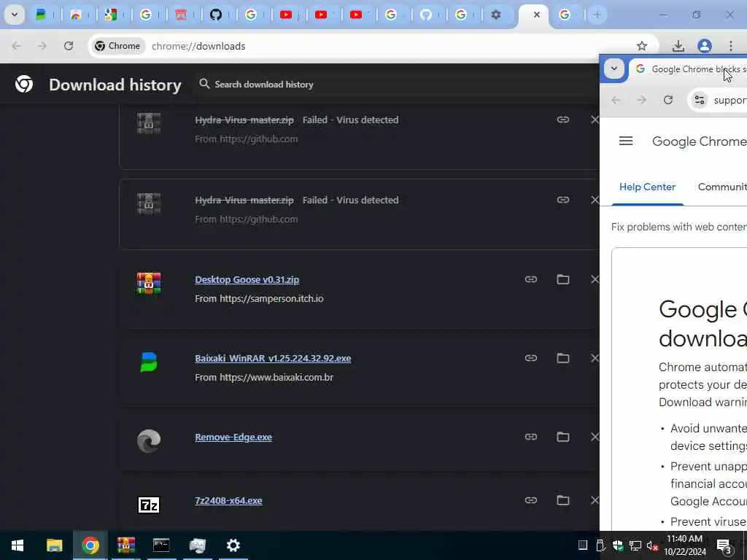Show Remove-Edge.exe in folder
The width and height of the screenshot is (747, 560).
562,437
